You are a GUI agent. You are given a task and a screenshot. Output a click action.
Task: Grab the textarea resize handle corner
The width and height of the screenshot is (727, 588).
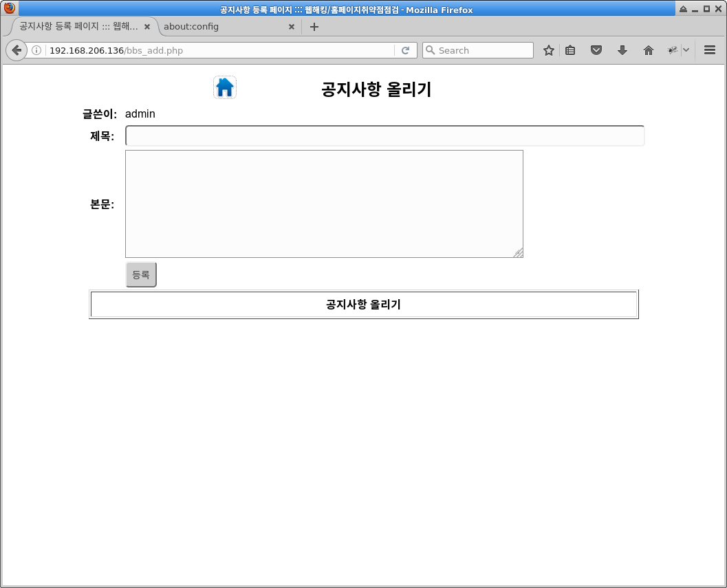519,252
